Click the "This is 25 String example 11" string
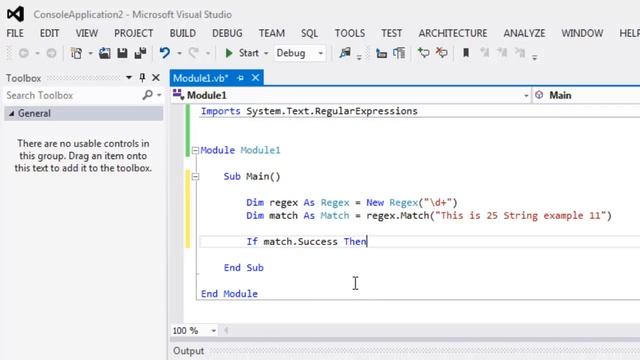 (x=520, y=216)
